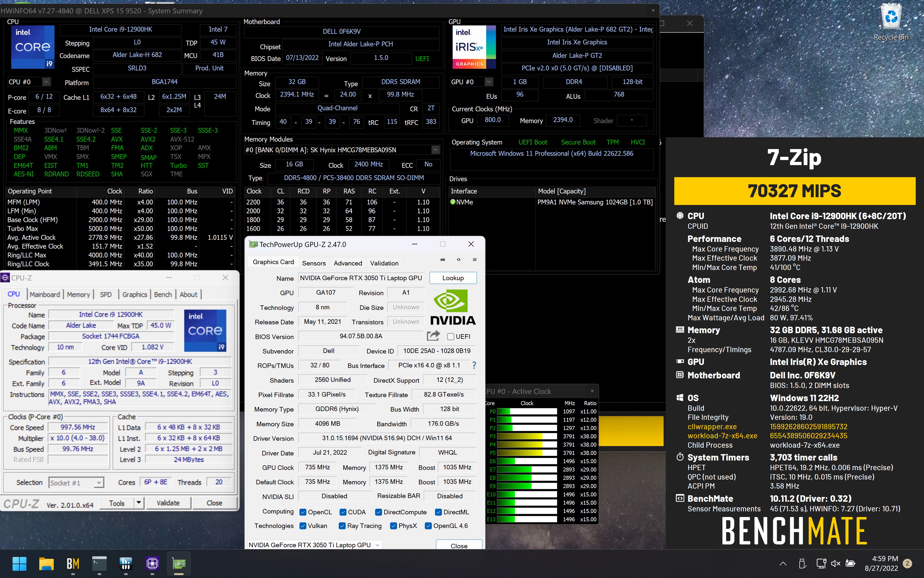
Task: Open Validation tab in GPU-Z
Action: pyautogui.click(x=384, y=263)
